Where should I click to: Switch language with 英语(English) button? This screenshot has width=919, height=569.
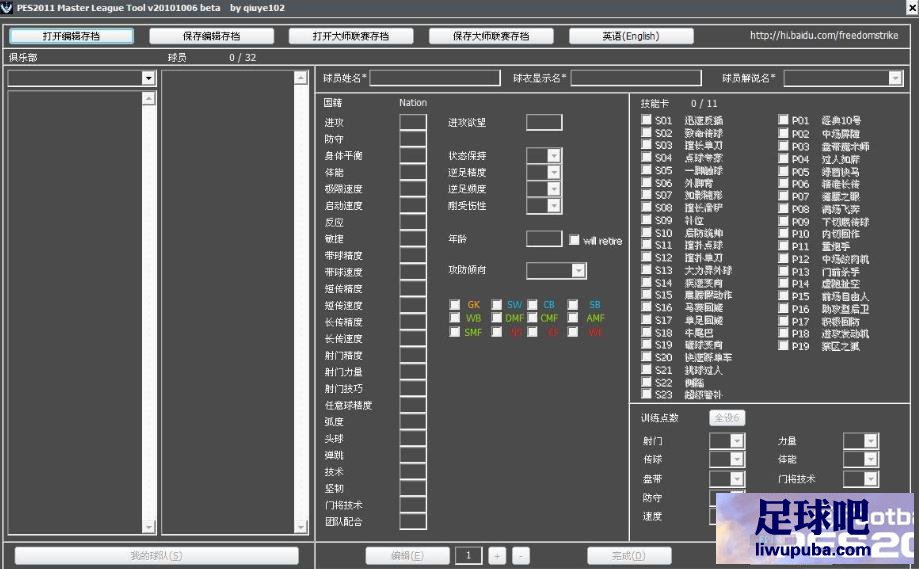tap(631, 36)
